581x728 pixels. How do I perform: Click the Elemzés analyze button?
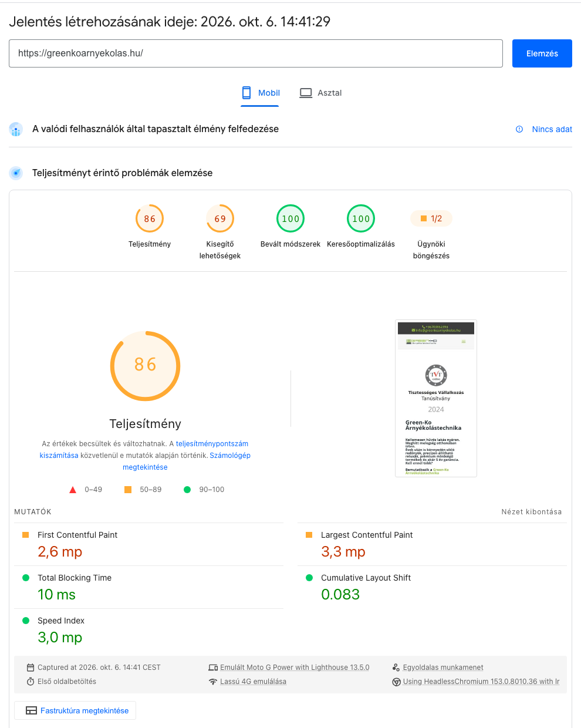point(542,53)
